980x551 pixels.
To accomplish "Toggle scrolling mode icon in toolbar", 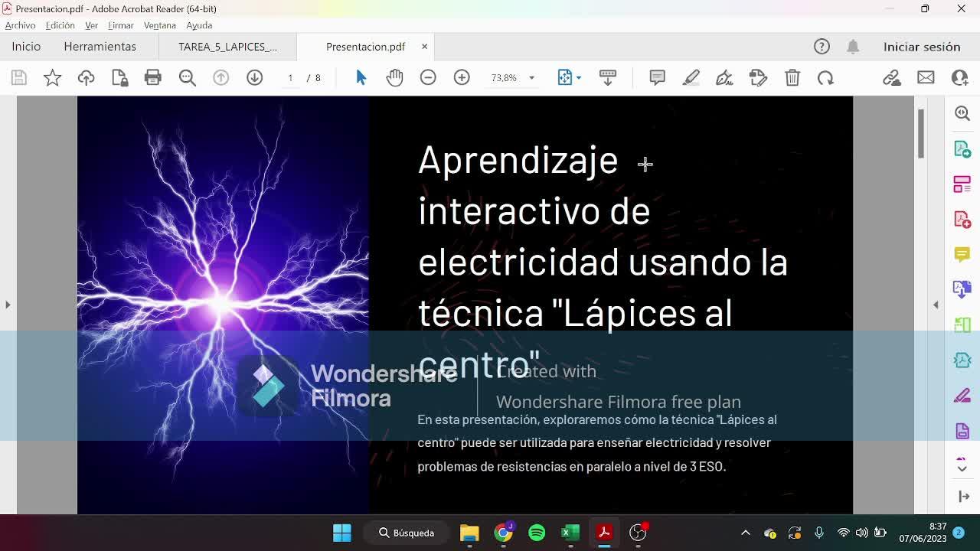I will (608, 77).
